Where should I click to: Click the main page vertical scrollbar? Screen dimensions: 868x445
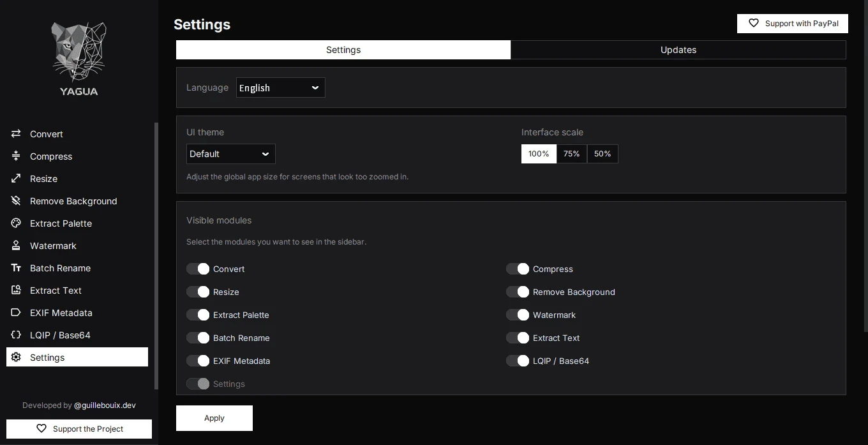pos(865,166)
